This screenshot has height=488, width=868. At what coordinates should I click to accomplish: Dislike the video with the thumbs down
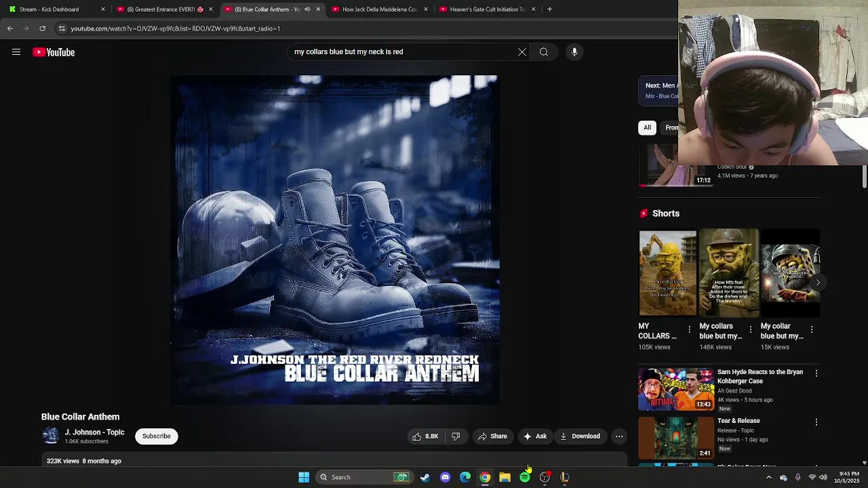click(x=456, y=436)
